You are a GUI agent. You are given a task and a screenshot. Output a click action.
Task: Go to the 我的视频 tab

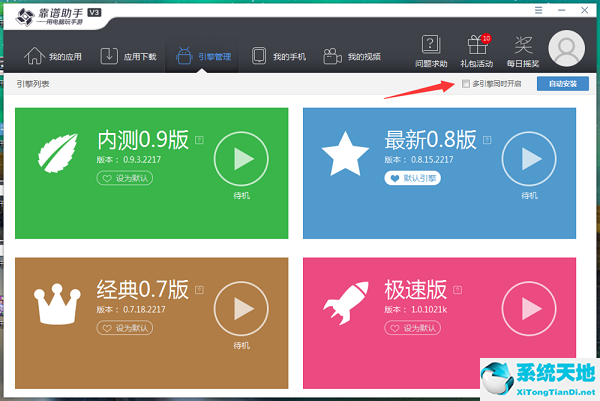click(x=352, y=56)
